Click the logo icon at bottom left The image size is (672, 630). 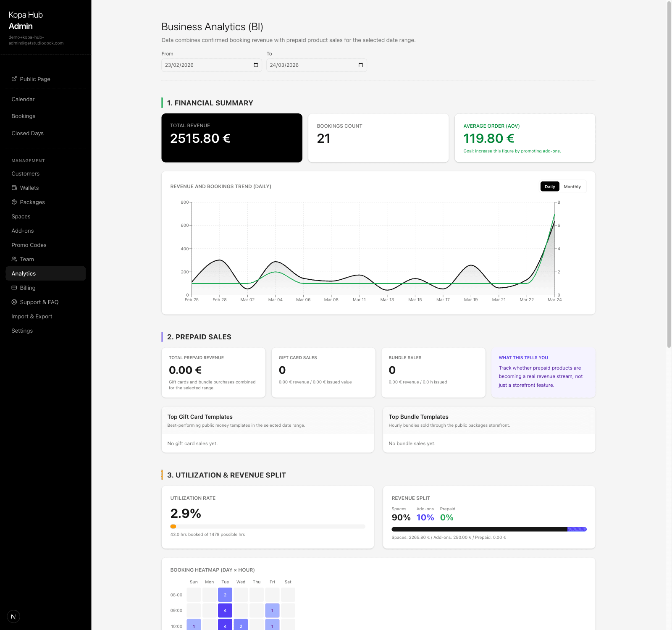point(13,616)
